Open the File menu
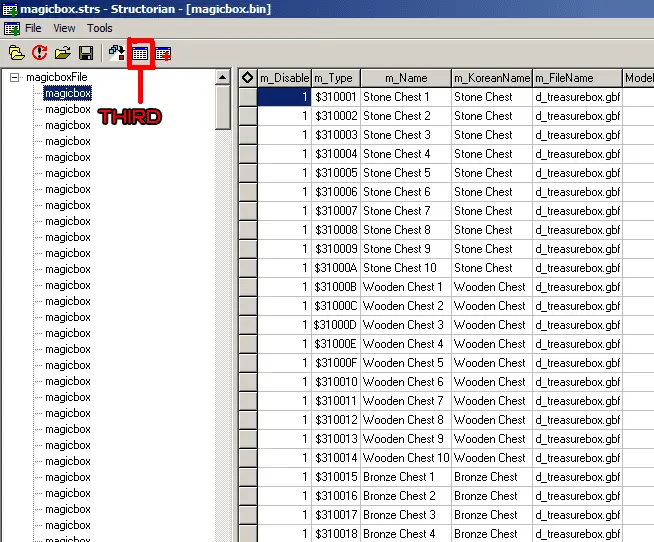The height and width of the screenshot is (542, 654). click(33, 28)
